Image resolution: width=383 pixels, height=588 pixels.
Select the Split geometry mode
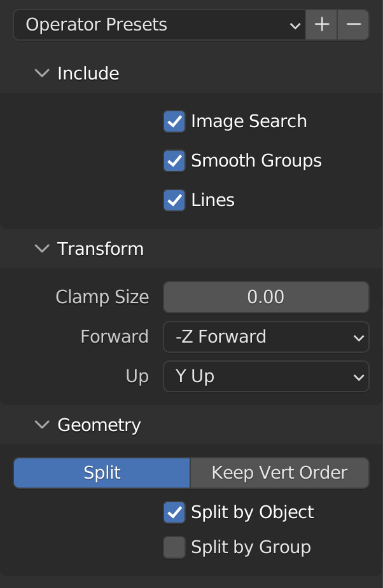(x=102, y=473)
